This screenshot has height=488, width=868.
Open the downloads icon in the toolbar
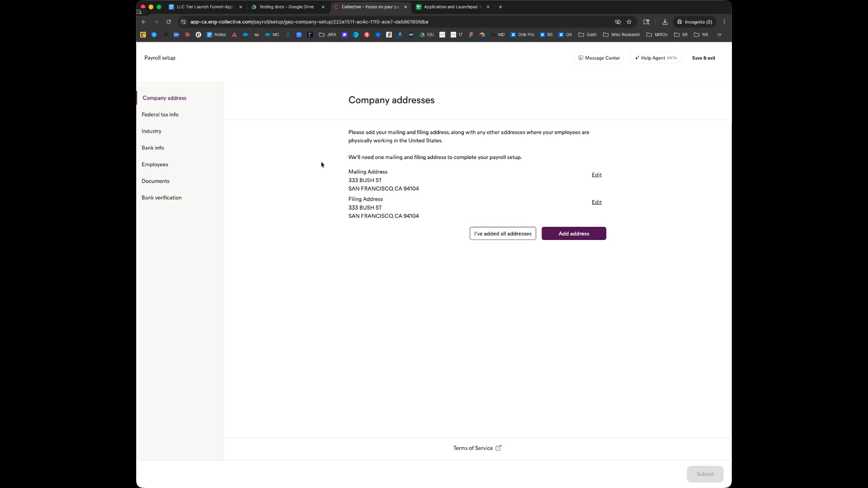point(665,22)
